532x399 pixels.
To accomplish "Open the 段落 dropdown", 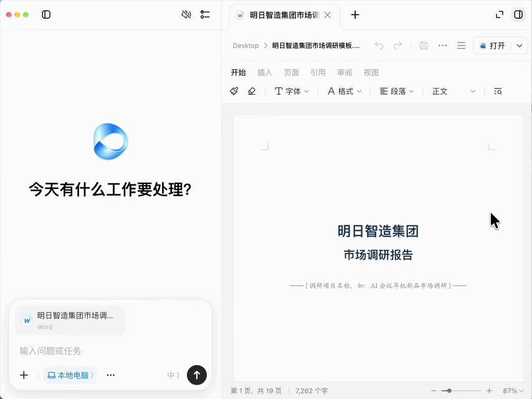I will coord(397,91).
